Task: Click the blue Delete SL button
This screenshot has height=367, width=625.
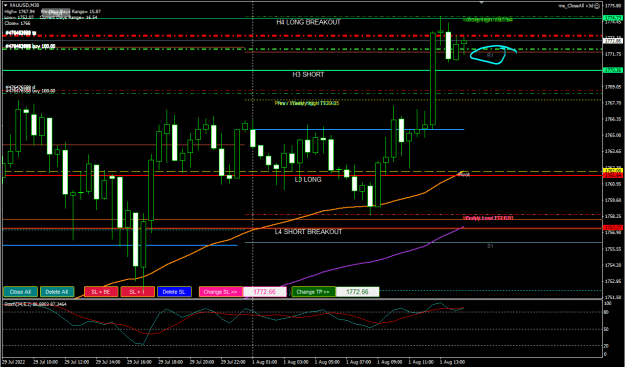Action: (174, 292)
